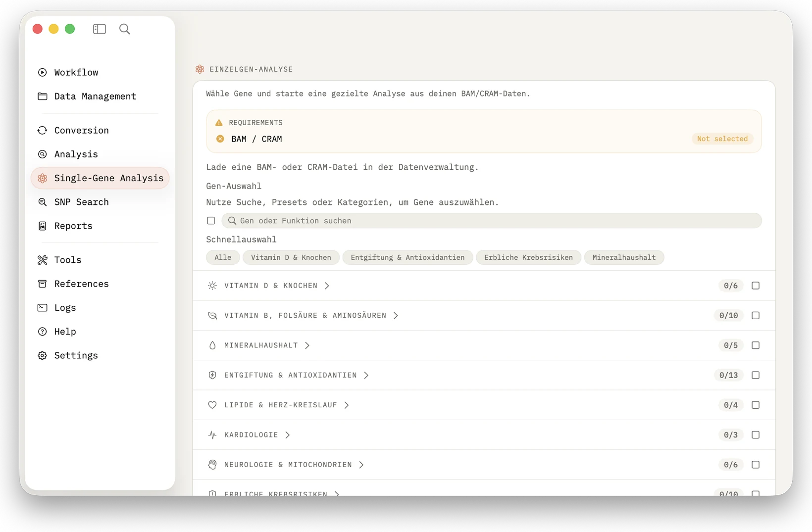Open Workflow via its play icon

point(43,72)
